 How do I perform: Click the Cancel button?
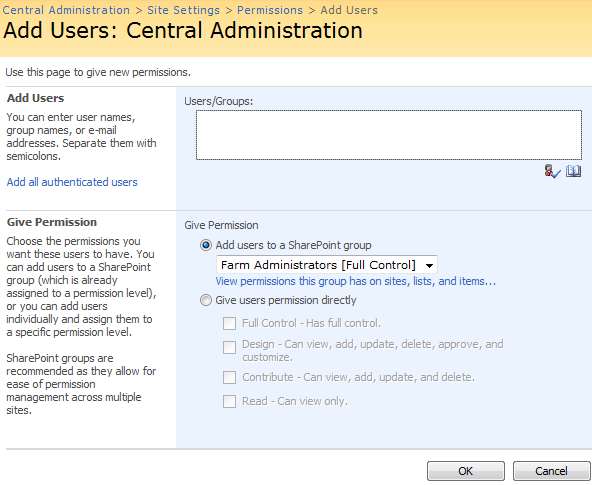pos(551,471)
